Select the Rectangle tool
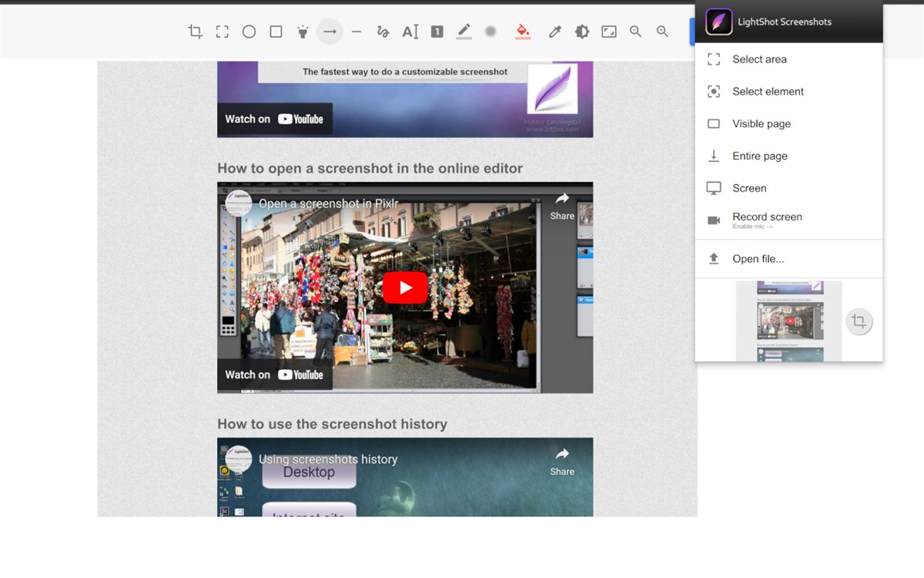The width and height of the screenshot is (924, 578). point(276,32)
